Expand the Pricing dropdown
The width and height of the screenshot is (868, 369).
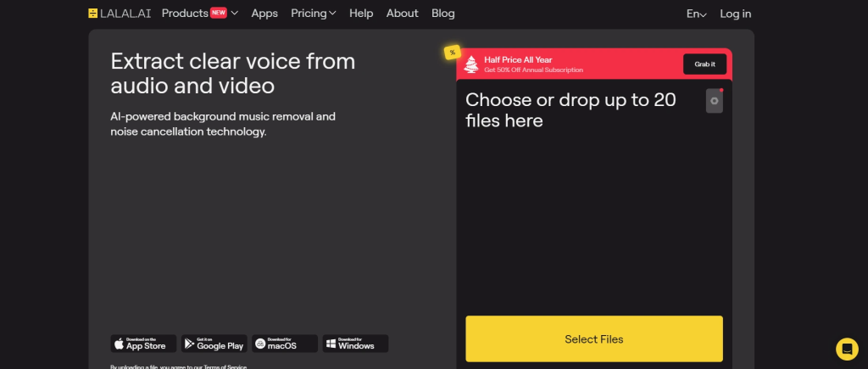coord(313,14)
